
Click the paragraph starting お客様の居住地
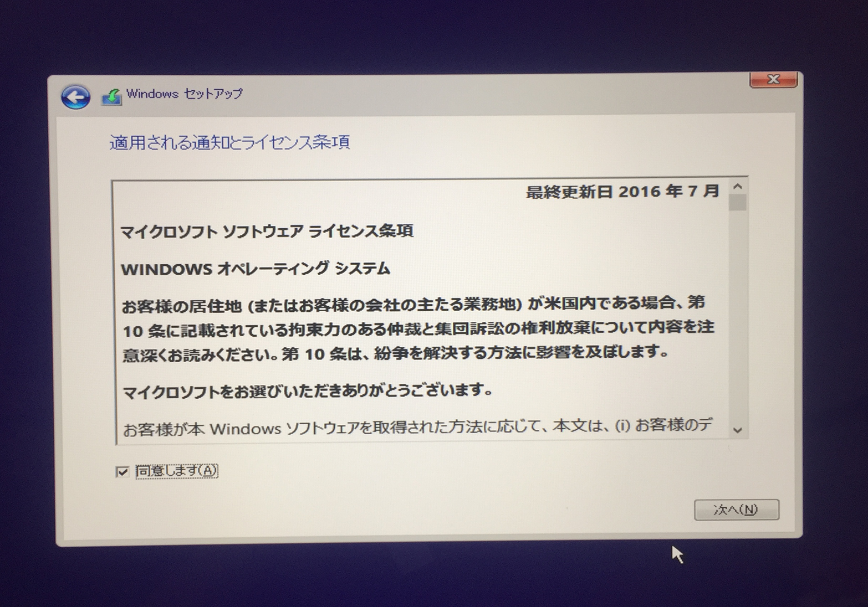click(418, 328)
